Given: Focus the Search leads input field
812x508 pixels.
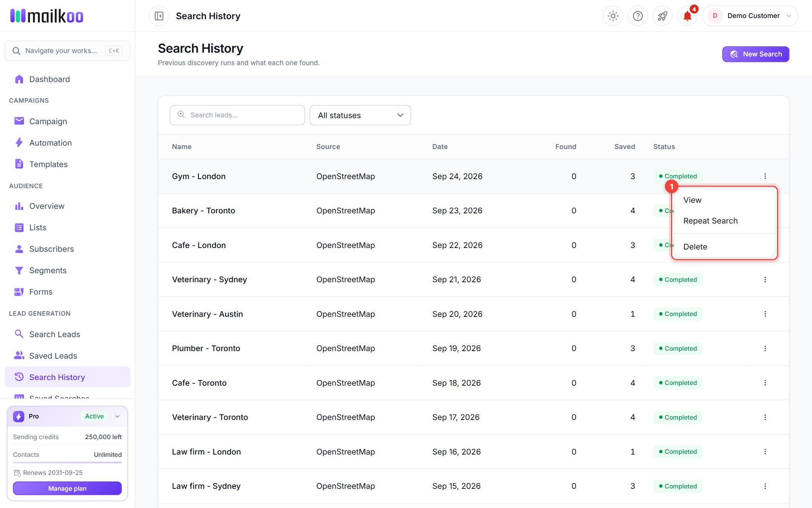Looking at the screenshot, I should 237,115.
